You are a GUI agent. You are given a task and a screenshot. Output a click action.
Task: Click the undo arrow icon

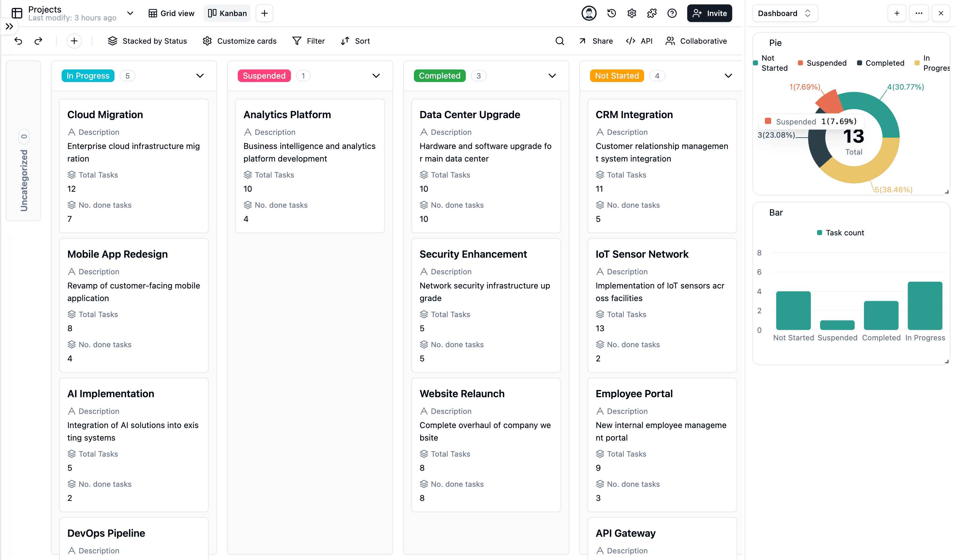[x=18, y=41]
